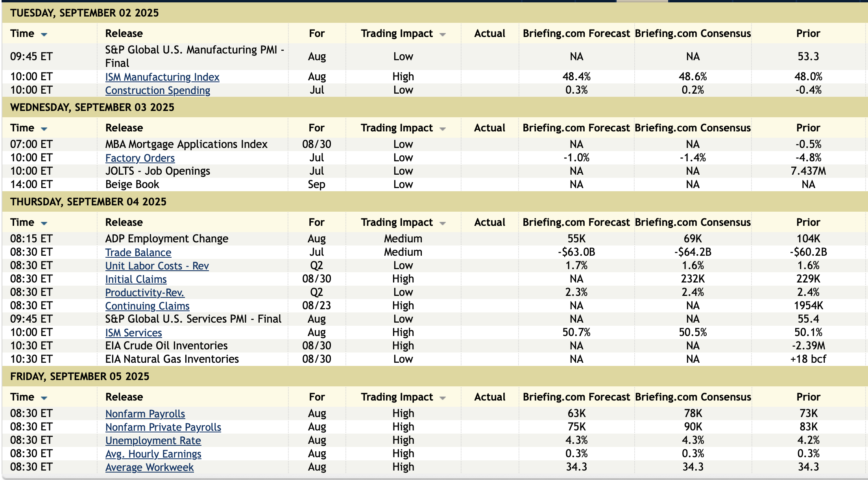
Task: Click Trading Impact sort arrow in Wednesday's table
Action: click(x=443, y=129)
